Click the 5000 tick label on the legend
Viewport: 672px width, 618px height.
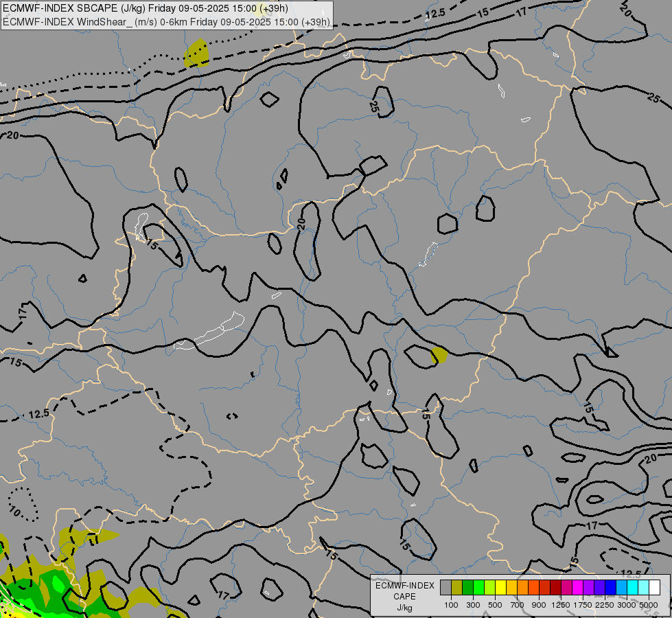[x=649, y=605]
